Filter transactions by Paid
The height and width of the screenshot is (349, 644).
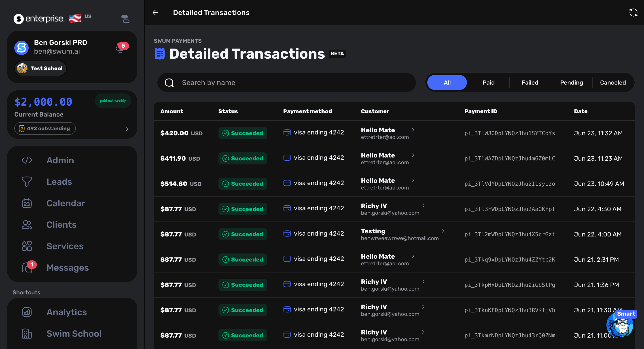[489, 83]
